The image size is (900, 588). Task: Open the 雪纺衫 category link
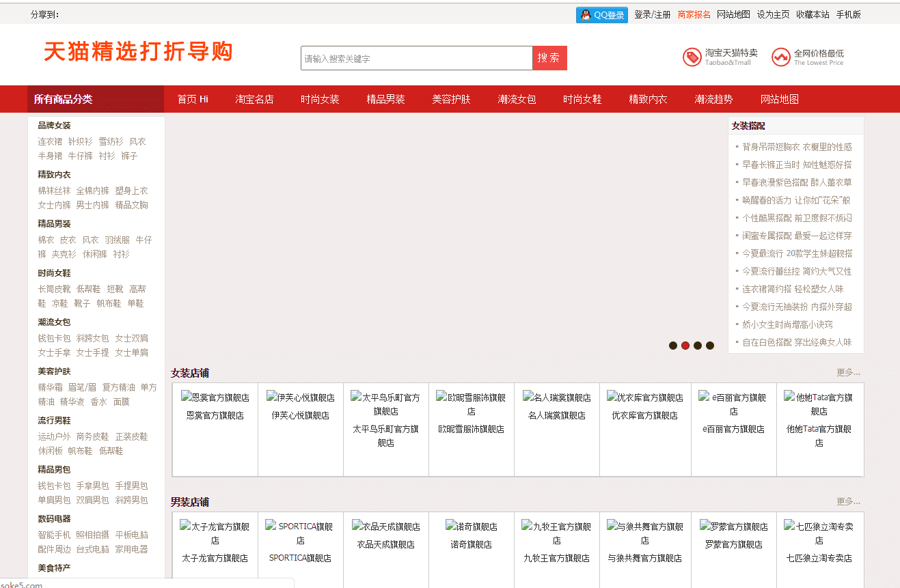tap(111, 141)
